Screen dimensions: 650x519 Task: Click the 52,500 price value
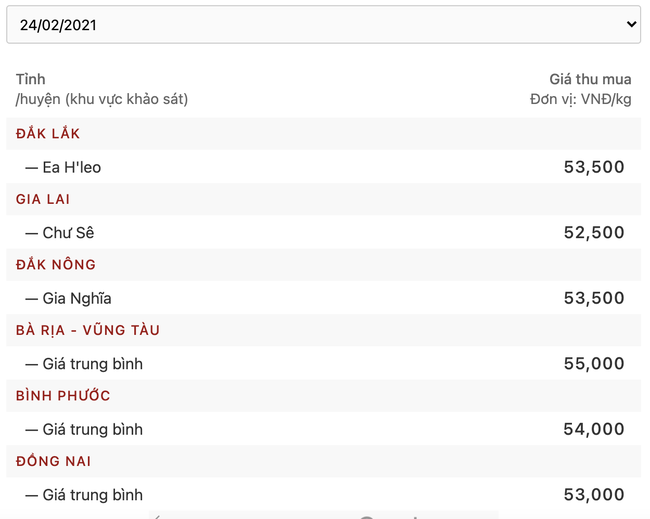click(x=594, y=233)
